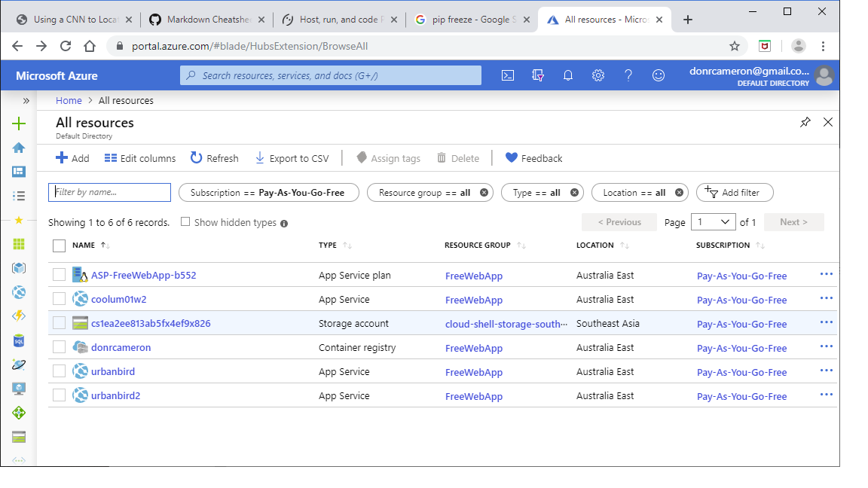Open Virtual machines monitor icon
The image size is (868, 488).
pyautogui.click(x=19, y=389)
